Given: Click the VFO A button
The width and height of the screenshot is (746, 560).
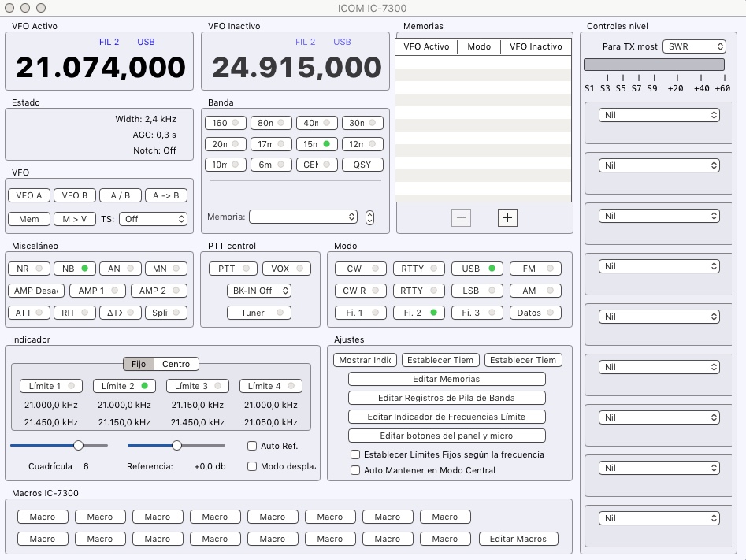Looking at the screenshot, I should point(28,195).
